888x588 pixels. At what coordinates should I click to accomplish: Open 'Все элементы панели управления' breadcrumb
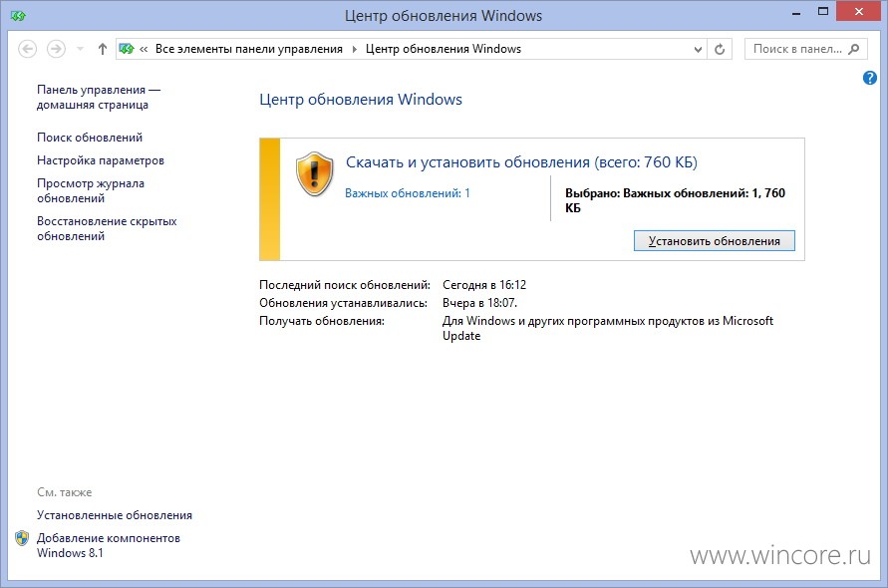(248, 49)
